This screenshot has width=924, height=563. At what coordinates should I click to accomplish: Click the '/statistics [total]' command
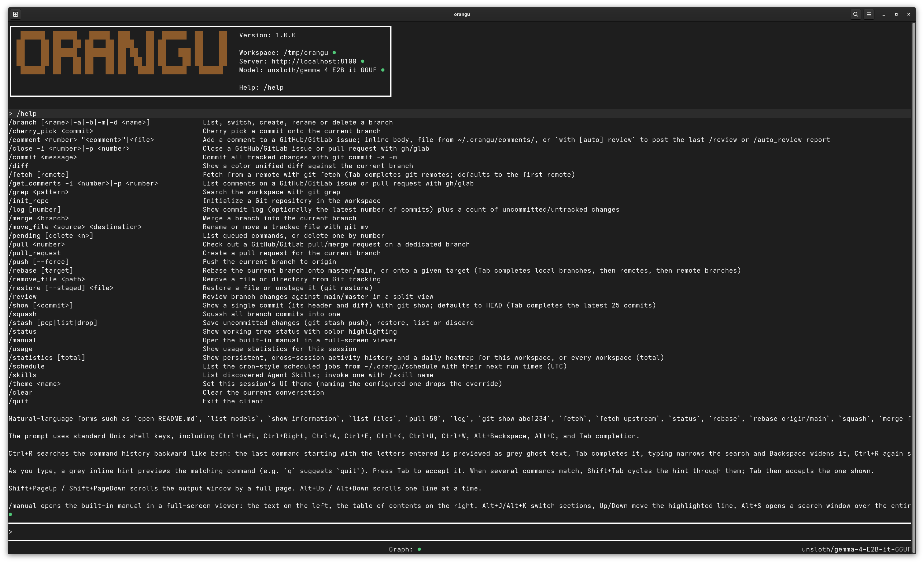(x=46, y=358)
